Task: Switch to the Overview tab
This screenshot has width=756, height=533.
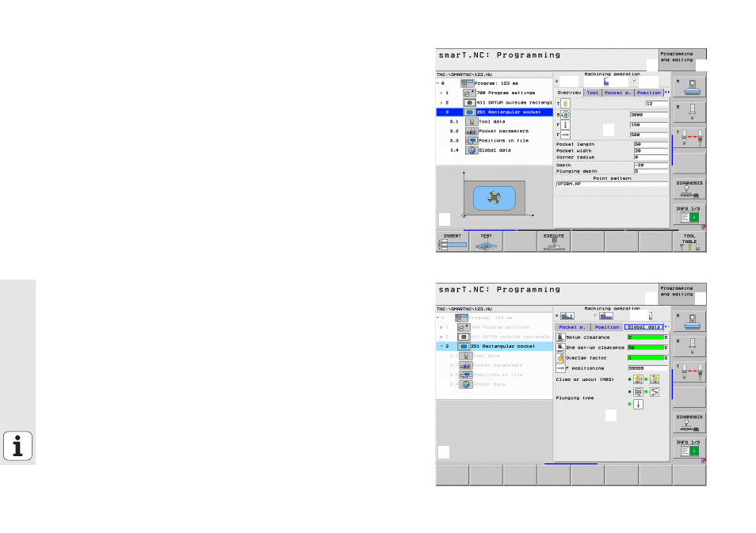Action: (x=568, y=93)
